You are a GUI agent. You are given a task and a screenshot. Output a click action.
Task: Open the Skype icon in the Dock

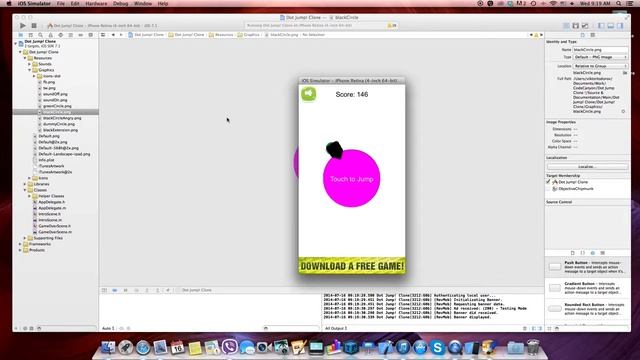(x=437, y=348)
